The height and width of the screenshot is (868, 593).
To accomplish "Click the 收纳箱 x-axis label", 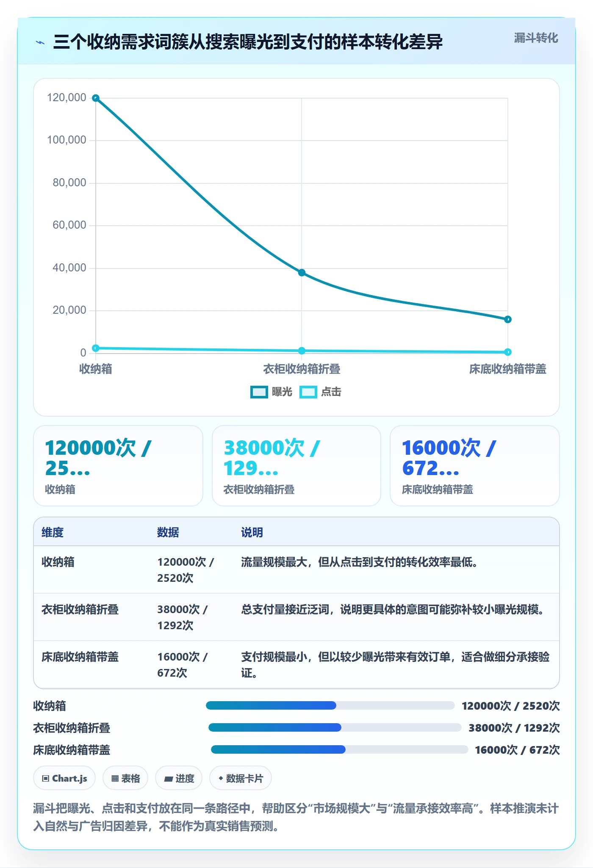I will coord(96,369).
